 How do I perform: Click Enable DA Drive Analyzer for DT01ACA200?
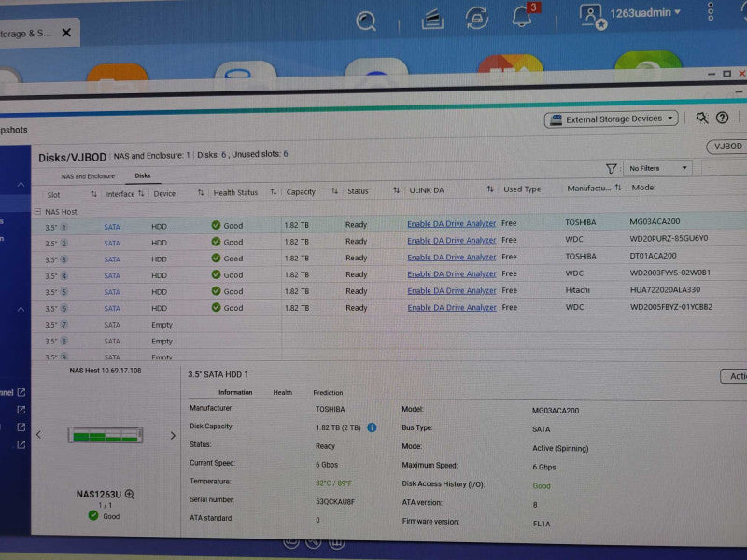click(451, 258)
